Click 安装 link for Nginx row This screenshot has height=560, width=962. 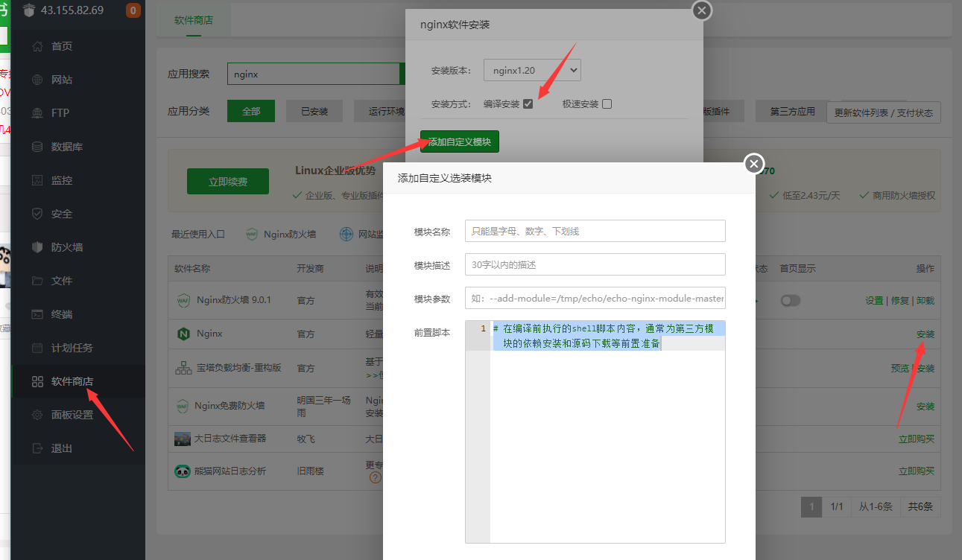point(925,334)
